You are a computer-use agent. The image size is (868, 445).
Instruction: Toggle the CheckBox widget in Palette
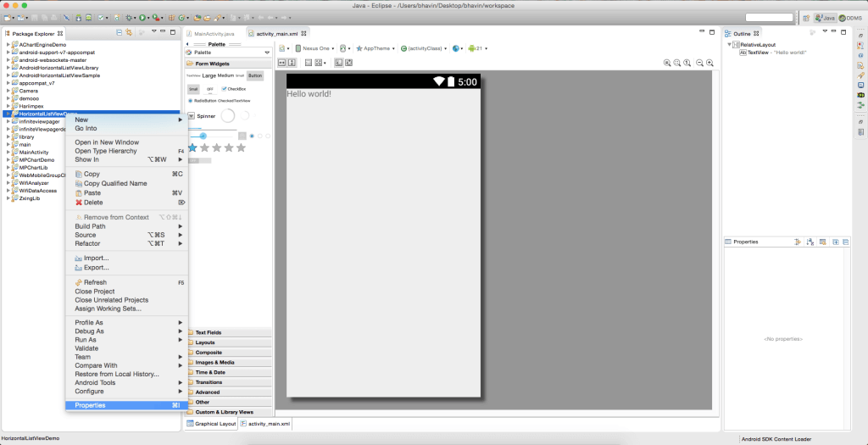(x=233, y=88)
